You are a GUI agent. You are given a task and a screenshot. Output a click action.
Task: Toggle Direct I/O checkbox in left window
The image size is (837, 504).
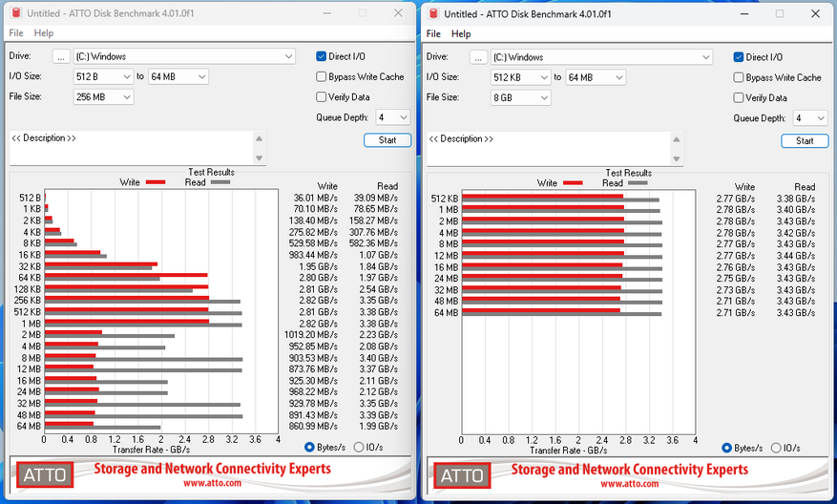coord(322,56)
